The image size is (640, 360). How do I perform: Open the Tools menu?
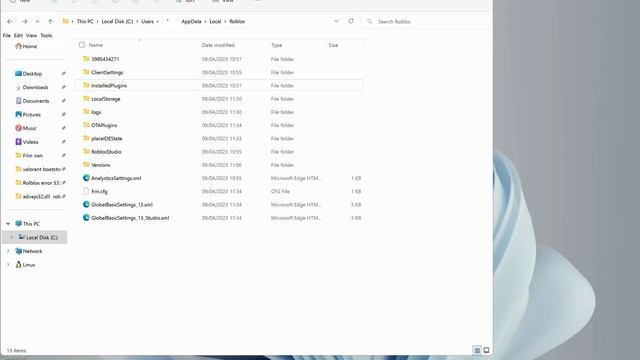tap(46, 36)
